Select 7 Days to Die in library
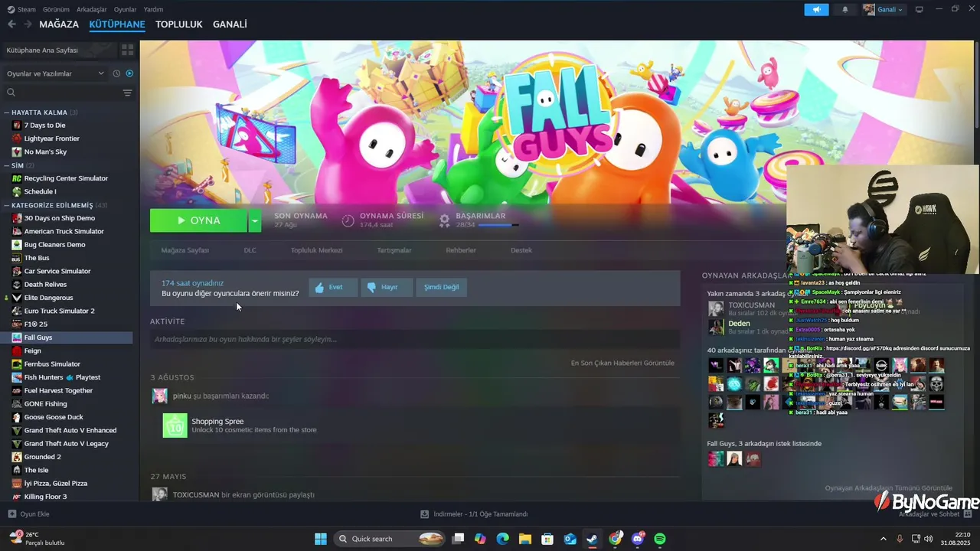Screen dimensions: 980x551 click(x=44, y=126)
